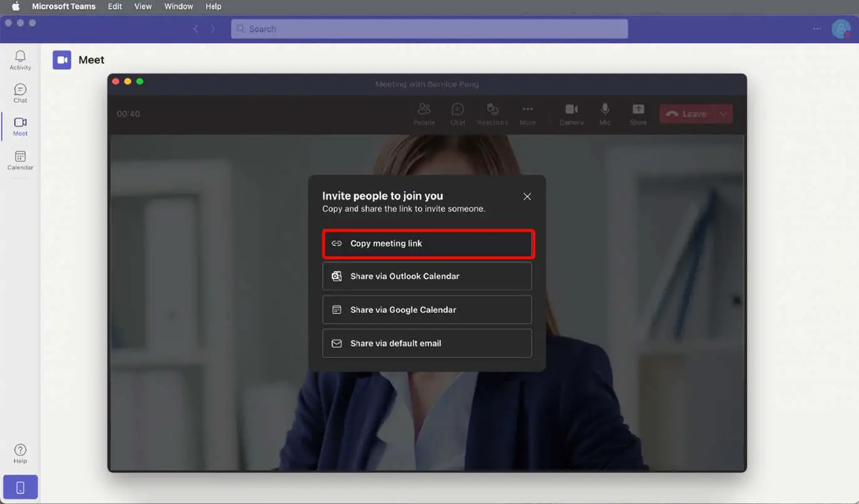This screenshot has width=859, height=504.
Task: Click the 'Meeting with Bernice Peng' title
Action: (x=427, y=84)
